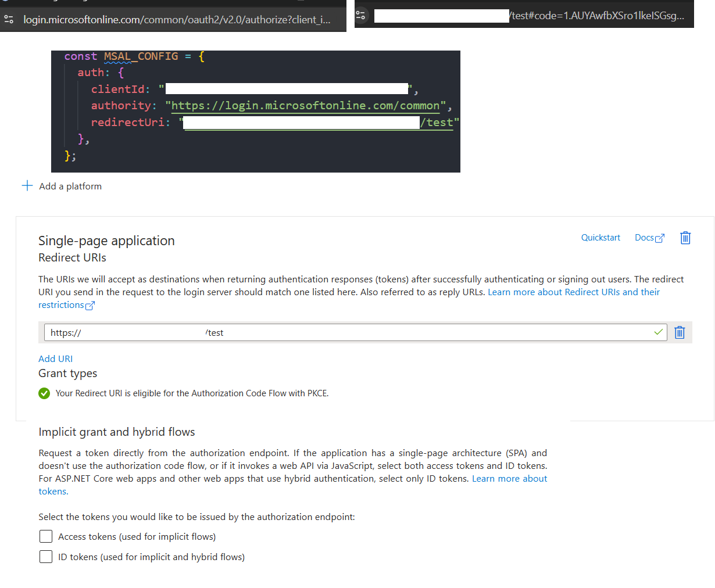Screen dimensions: 715x588
Task: Click the Redirect URIs subheading
Action: [x=72, y=257]
